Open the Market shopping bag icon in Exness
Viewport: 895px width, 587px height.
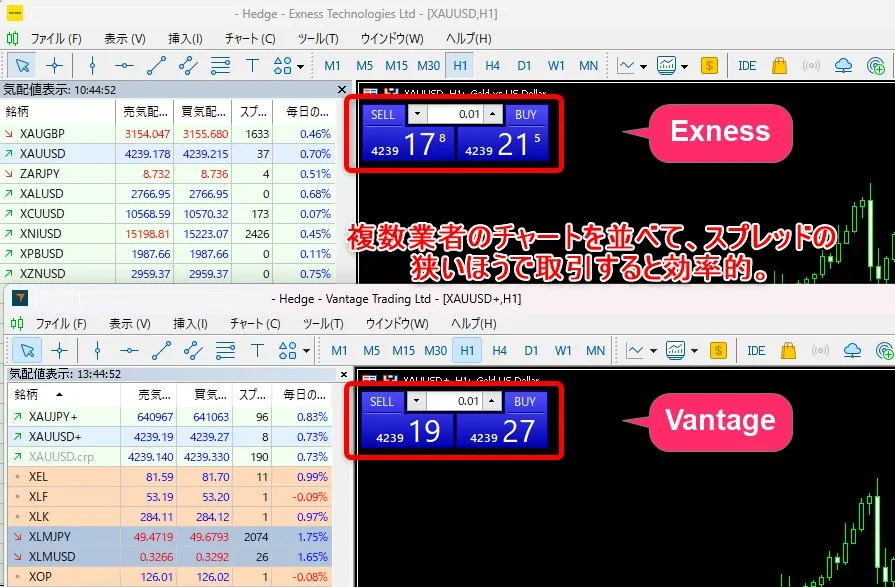click(780, 66)
